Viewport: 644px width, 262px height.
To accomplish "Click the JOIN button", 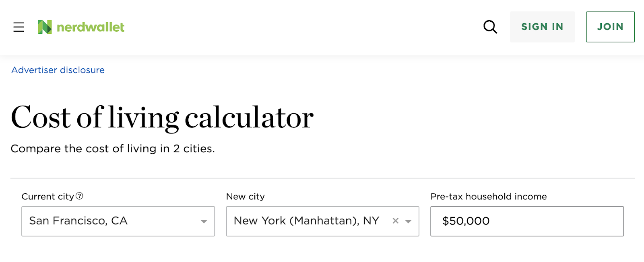I will 610,27.
